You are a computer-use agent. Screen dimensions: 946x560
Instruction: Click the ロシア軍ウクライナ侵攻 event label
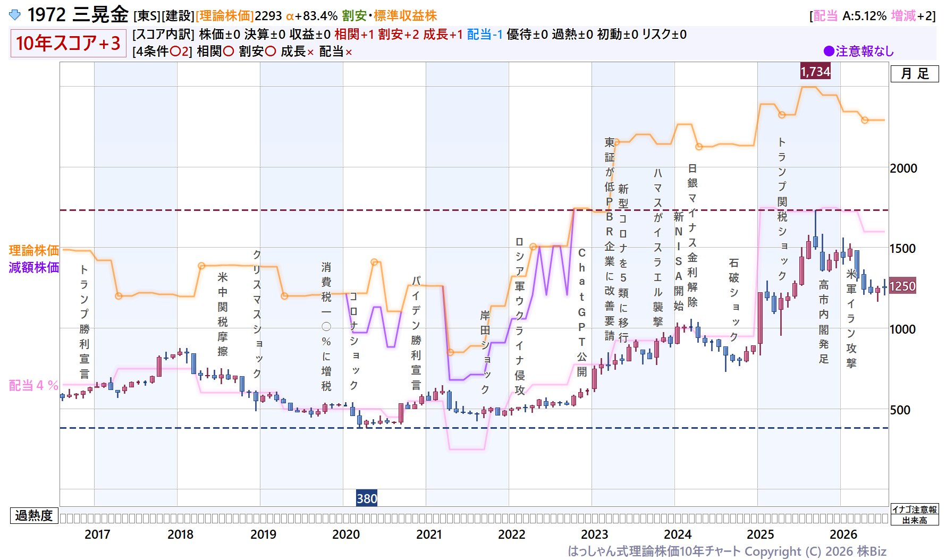pyautogui.click(x=519, y=316)
